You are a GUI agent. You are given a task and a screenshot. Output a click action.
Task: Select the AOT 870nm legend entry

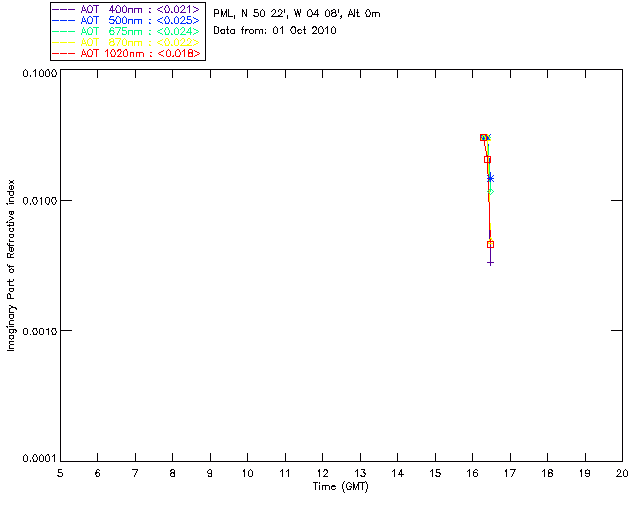(x=126, y=42)
